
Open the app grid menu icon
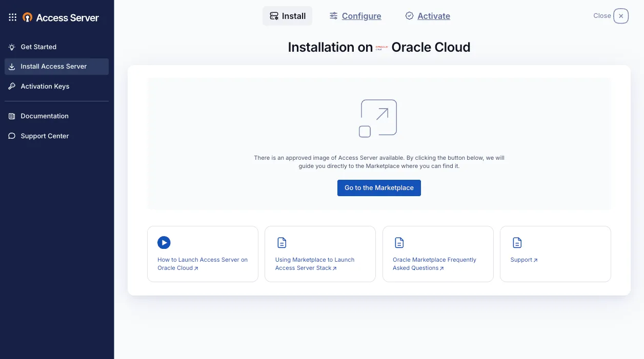13,17
